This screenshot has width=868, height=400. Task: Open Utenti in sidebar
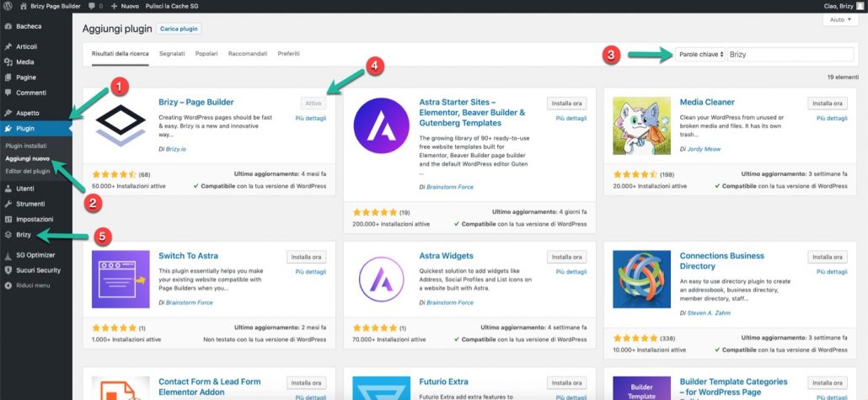(25, 188)
